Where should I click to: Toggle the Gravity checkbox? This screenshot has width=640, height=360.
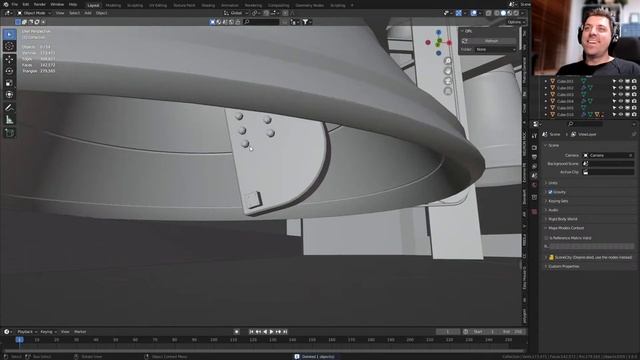tap(550, 192)
